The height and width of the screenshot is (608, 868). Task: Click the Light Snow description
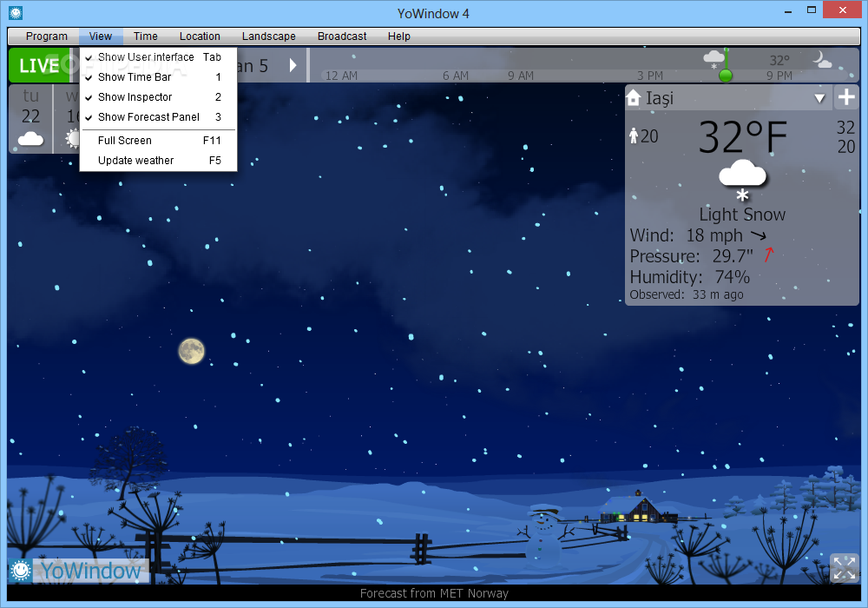[742, 215]
